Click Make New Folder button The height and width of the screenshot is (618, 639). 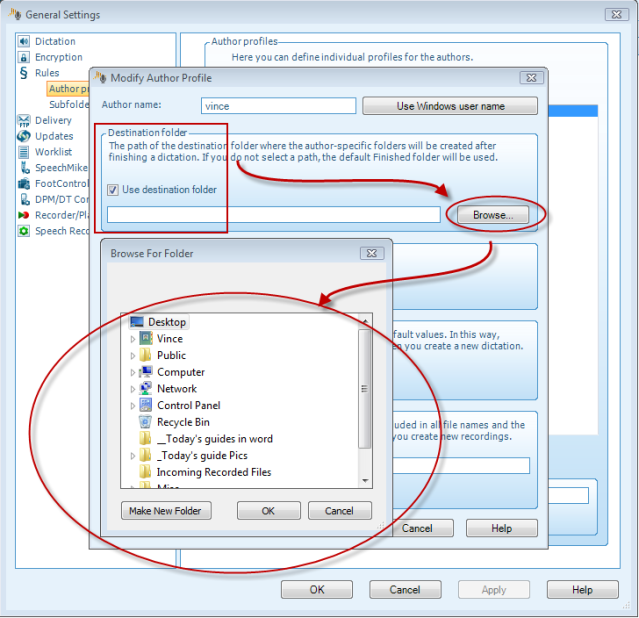(166, 511)
